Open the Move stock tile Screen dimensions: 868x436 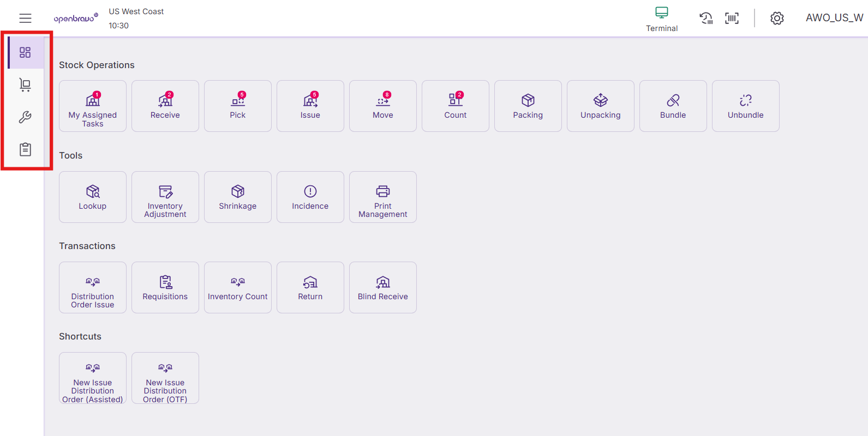tap(383, 106)
